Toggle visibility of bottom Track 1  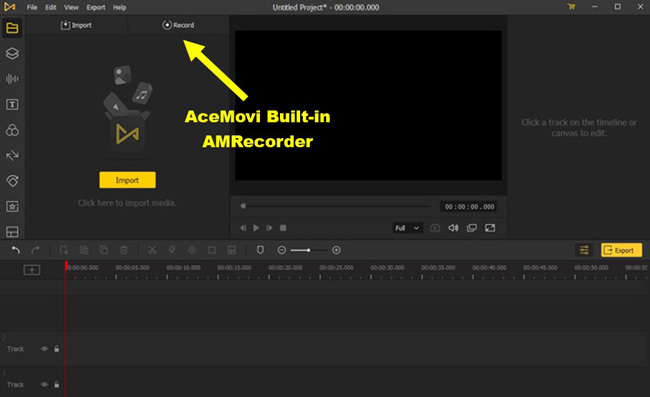click(x=44, y=385)
